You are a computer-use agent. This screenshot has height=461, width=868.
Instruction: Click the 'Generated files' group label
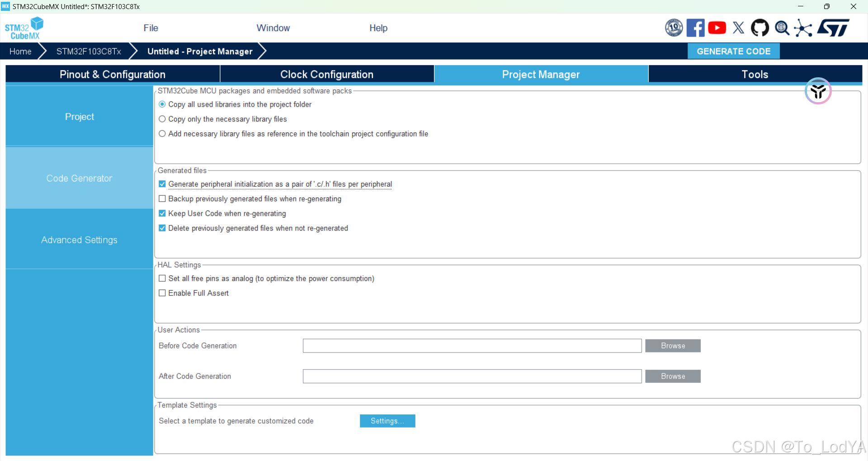[x=182, y=170]
